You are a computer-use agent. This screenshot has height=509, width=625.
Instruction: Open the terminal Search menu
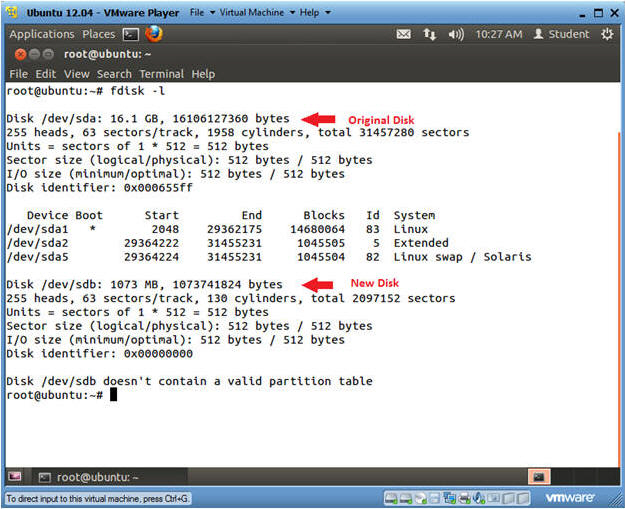click(x=114, y=74)
